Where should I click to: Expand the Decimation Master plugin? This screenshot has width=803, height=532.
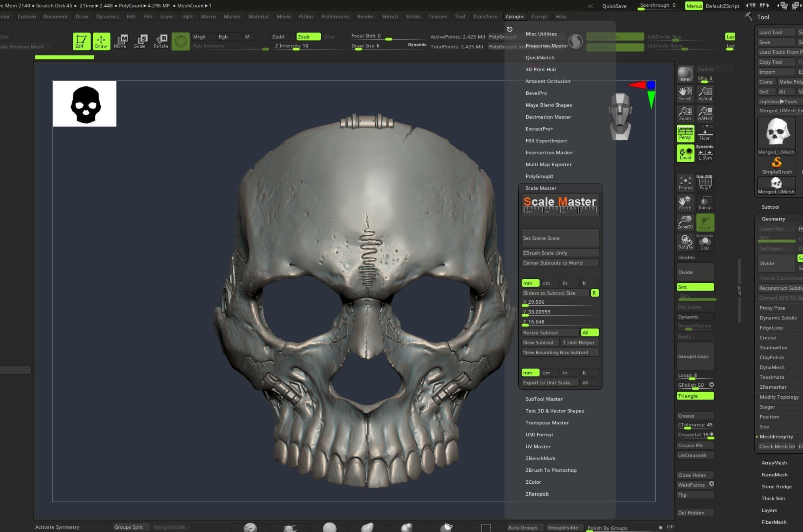click(548, 117)
